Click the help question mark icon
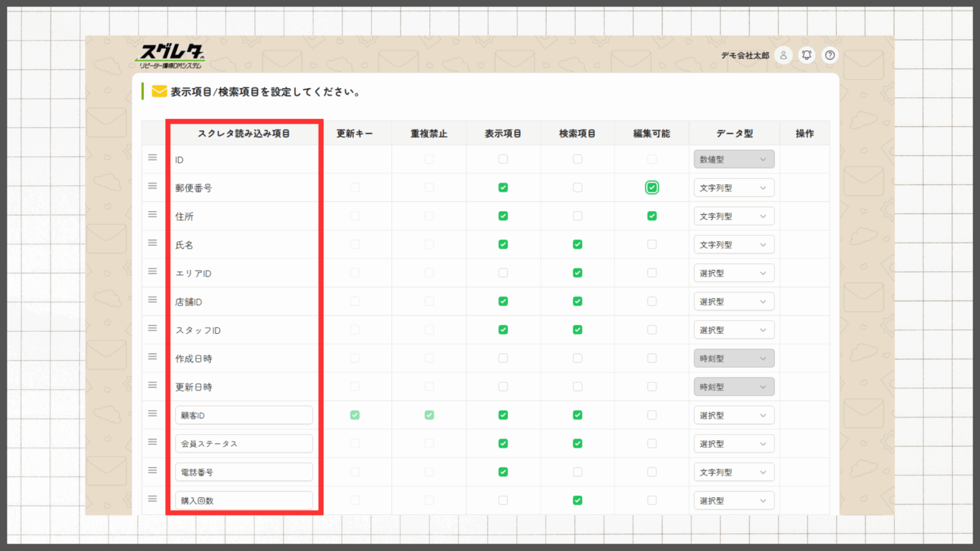 coord(830,55)
